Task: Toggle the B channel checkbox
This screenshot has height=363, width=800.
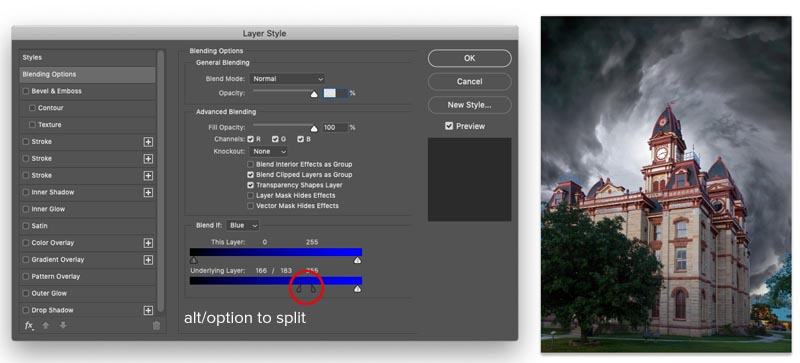Action: tap(301, 139)
